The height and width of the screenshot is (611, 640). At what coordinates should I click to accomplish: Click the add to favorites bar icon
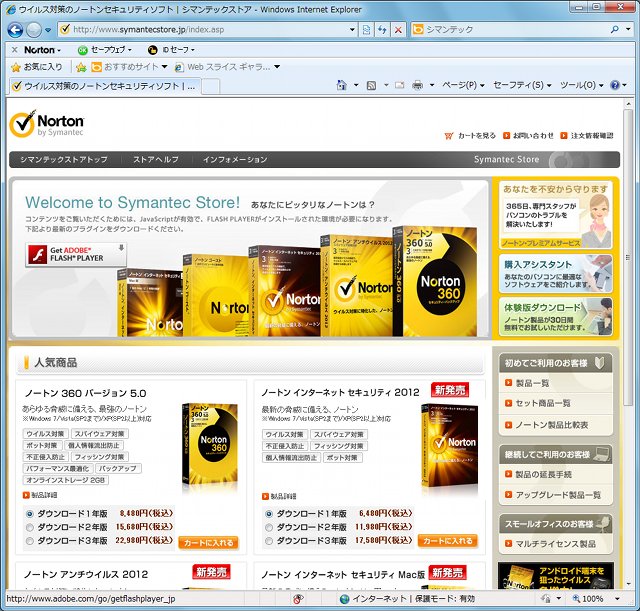pos(81,67)
